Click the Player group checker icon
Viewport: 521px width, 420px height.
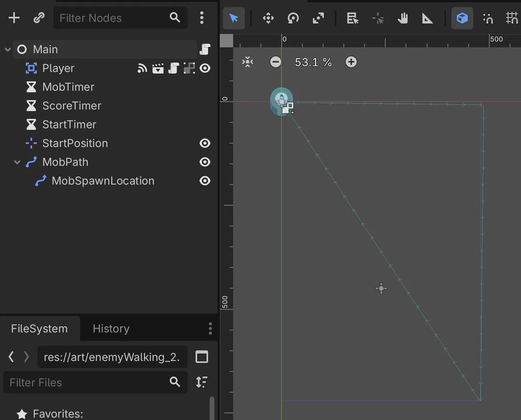coord(189,68)
